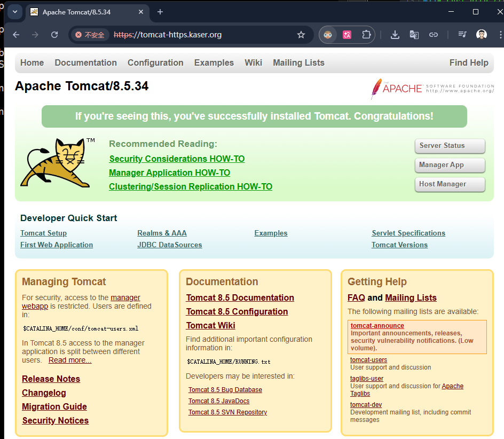Screen dimensions: 504x439
Task: Click the browser forward arrow
Action: [x=35, y=35]
